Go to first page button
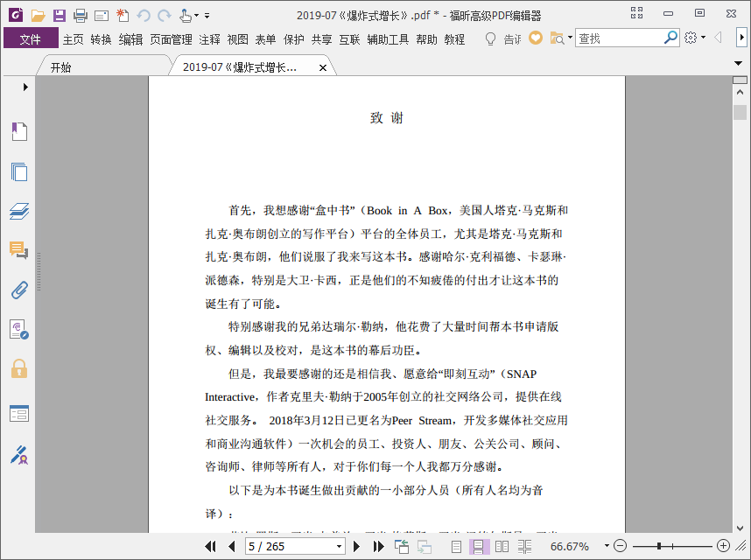The image size is (751, 560). [x=210, y=546]
